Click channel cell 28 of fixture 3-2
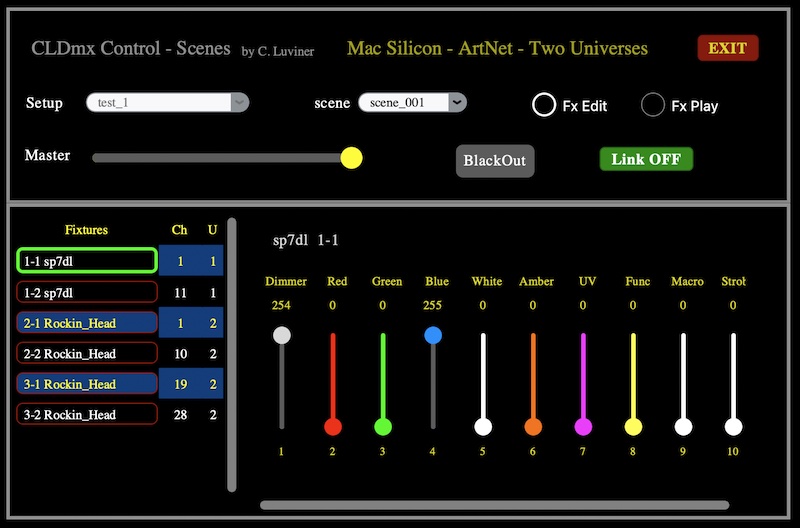The height and width of the screenshot is (528, 800). point(181,415)
